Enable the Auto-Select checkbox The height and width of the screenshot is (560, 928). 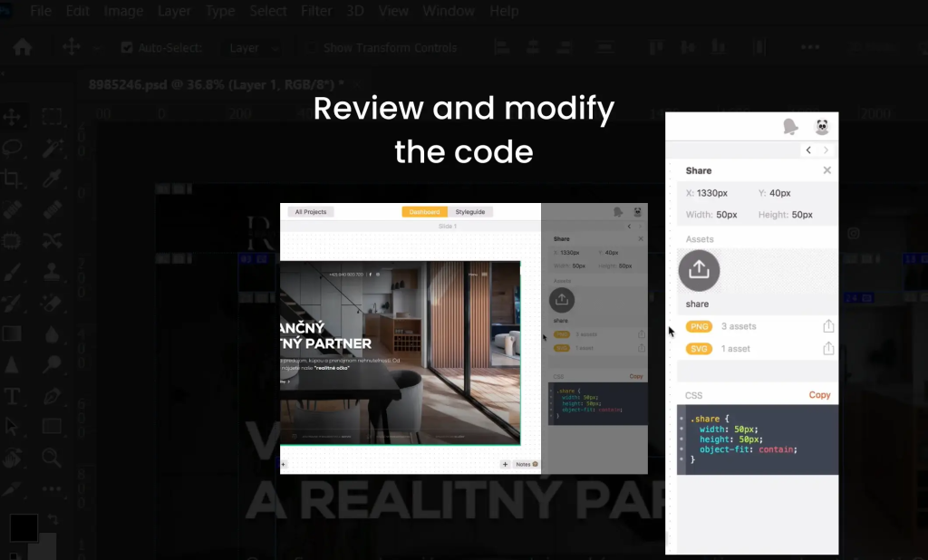pyautogui.click(x=126, y=47)
